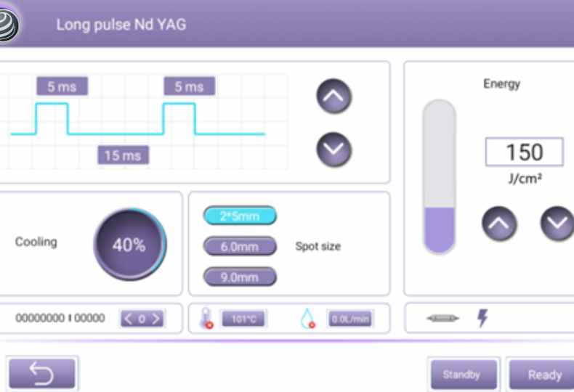
Task: Click the thermometer temperature icon
Action: [206, 318]
